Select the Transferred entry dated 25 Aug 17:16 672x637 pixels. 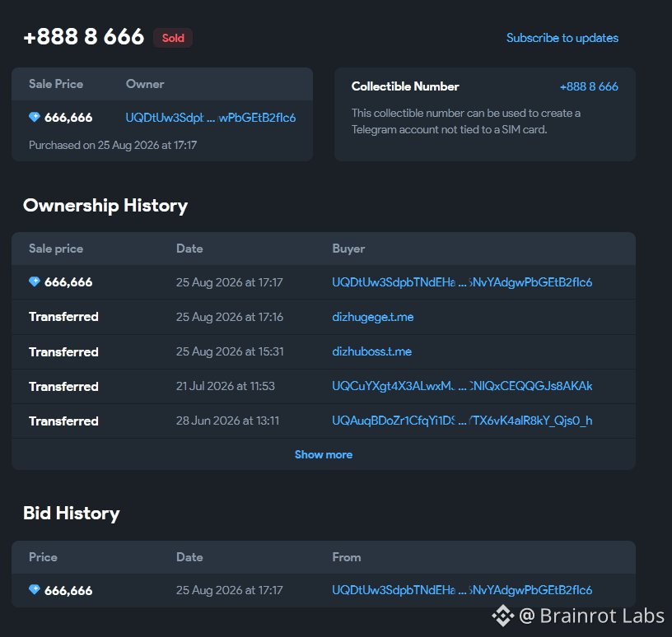click(63, 317)
